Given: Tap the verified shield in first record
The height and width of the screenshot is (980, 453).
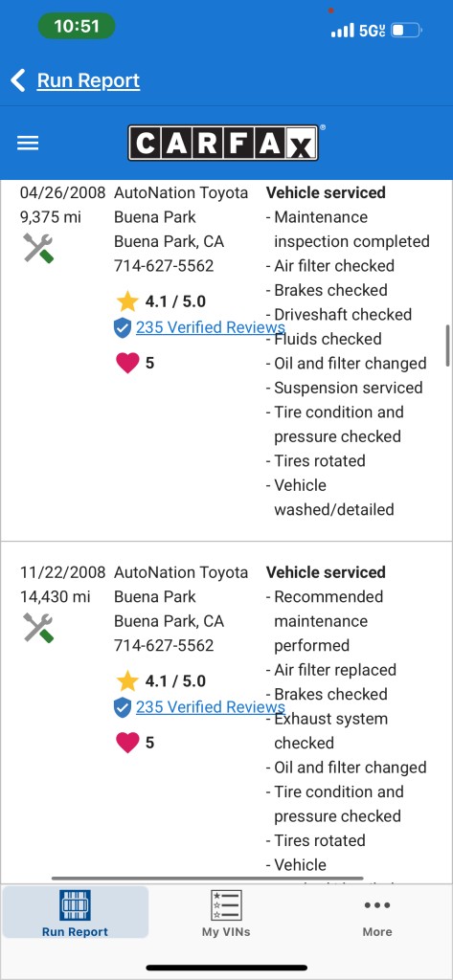Looking at the screenshot, I should tap(123, 327).
